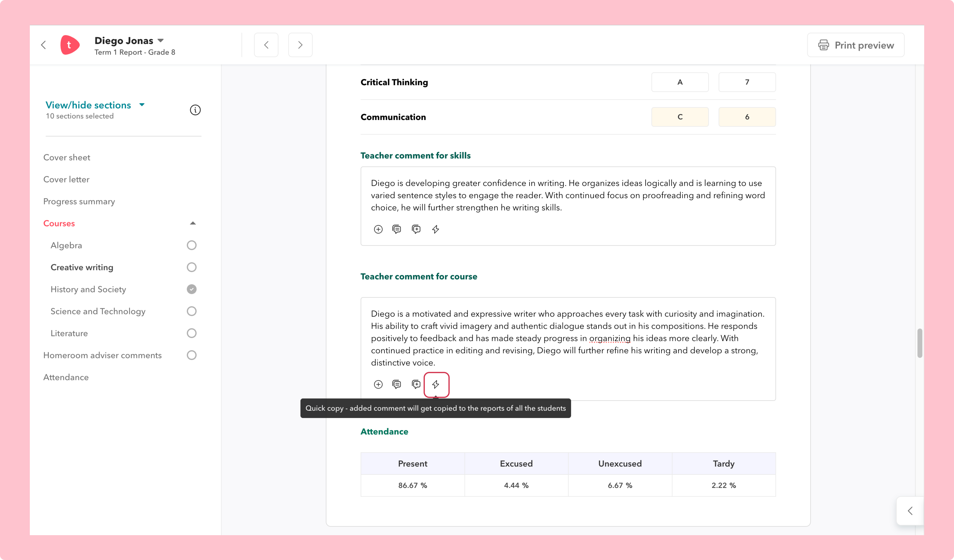
Task: Click the 10 sections selected text
Action: pos(79,116)
